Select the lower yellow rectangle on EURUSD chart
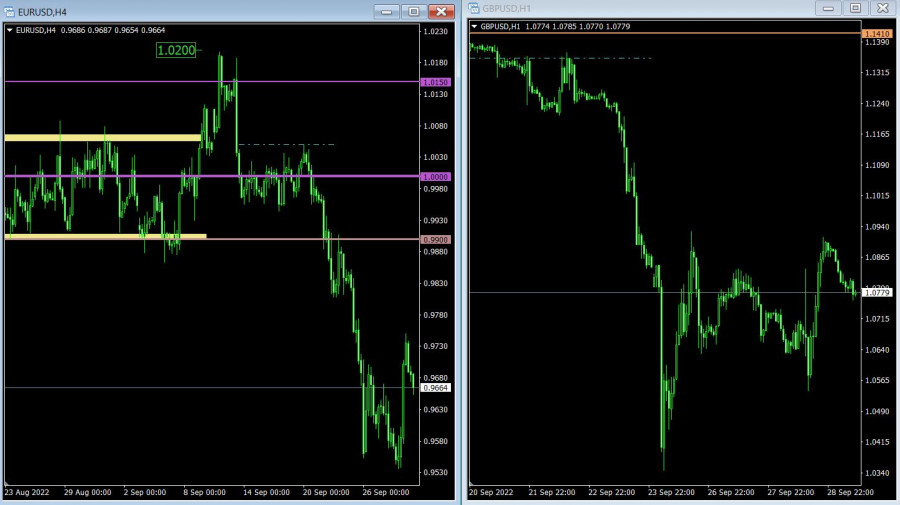 (x=106, y=236)
